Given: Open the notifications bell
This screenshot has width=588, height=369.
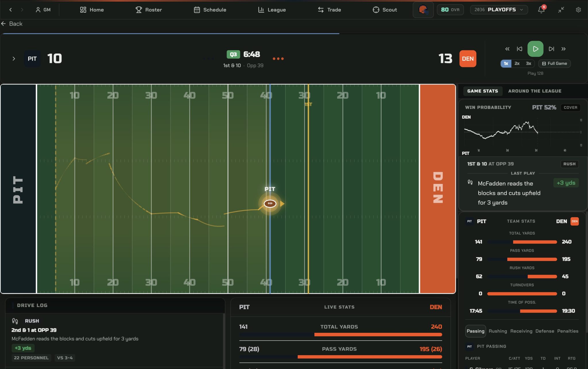Looking at the screenshot, I should (x=541, y=9).
